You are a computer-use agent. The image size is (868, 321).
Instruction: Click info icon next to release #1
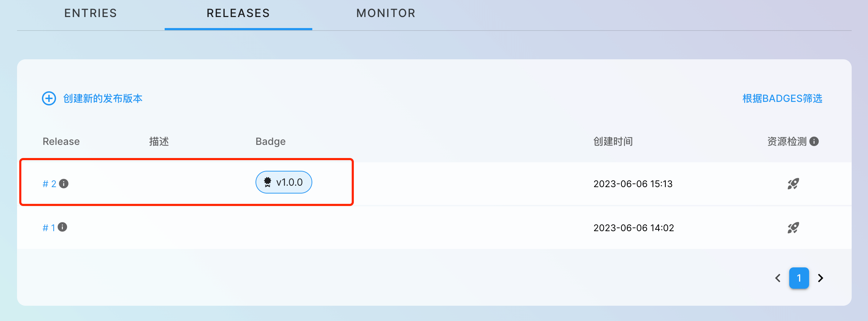(62, 227)
